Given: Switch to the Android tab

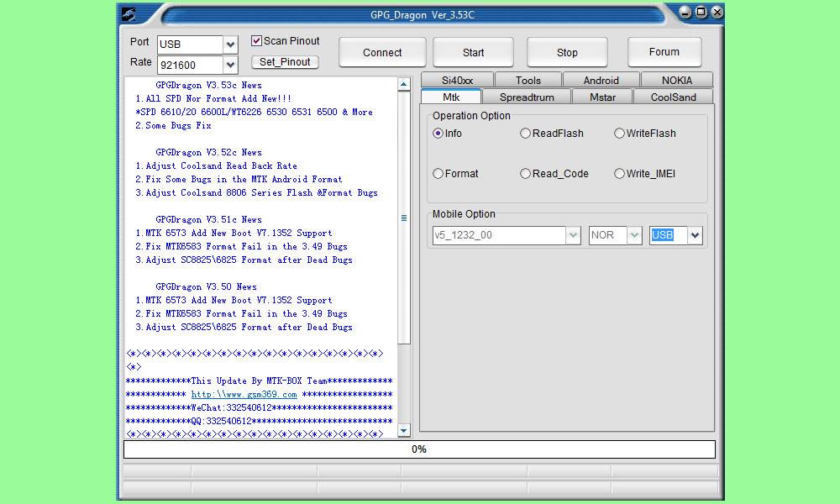Looking at the screenshot, I should 601,80.
